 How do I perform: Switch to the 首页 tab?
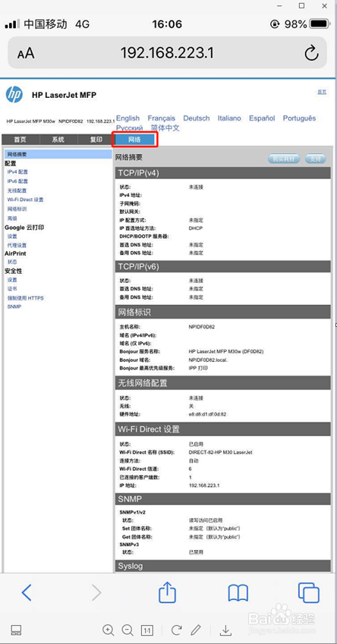coord(20,140)
